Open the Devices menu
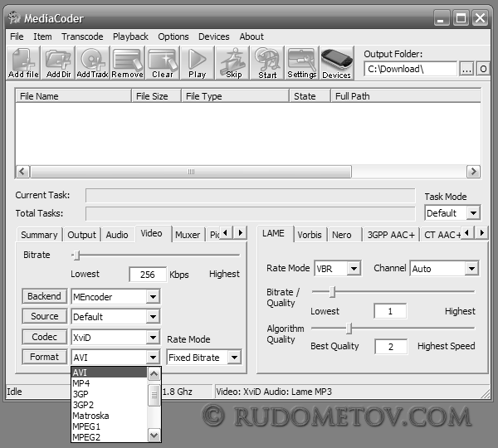 214,37
